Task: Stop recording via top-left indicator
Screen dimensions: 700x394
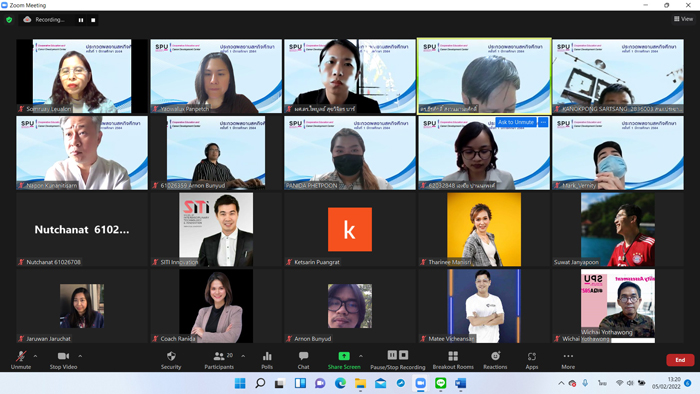Action: (x=93, y=20)
